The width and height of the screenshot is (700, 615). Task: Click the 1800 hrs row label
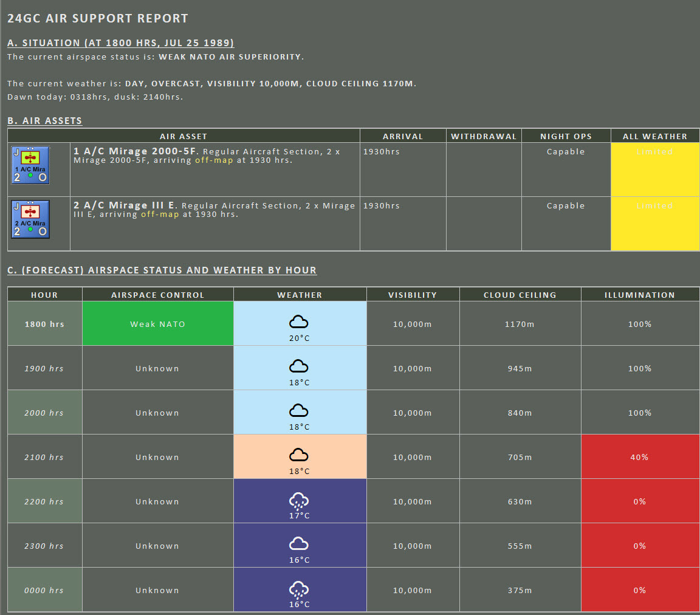pyautogui.click(x=44, y=325)
